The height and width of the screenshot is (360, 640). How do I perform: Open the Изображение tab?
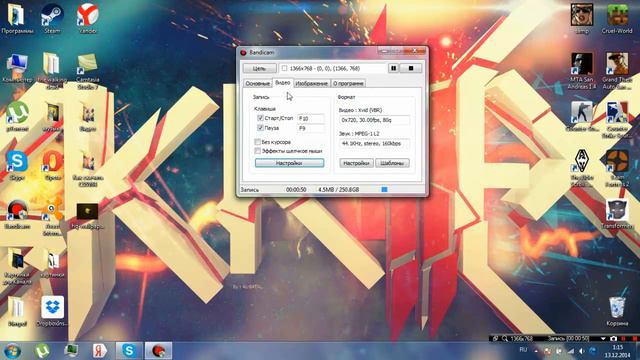[x=311, y=83]
